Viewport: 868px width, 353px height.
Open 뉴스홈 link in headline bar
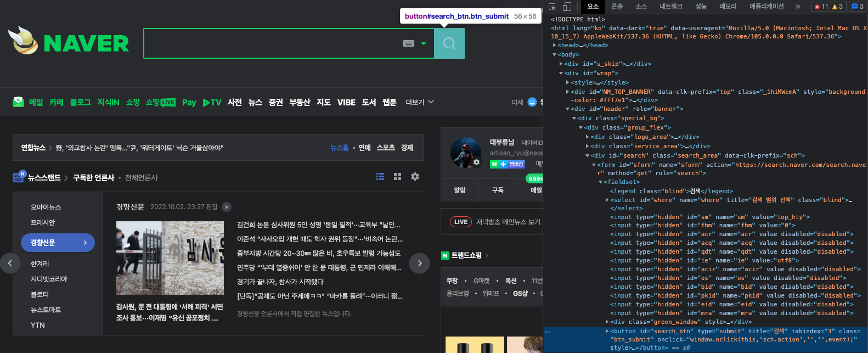pyautogui.click(x=340, y=148)
